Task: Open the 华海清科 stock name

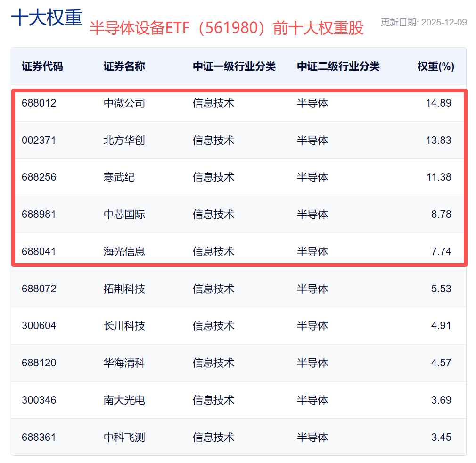Action: (x=124, y=363)
